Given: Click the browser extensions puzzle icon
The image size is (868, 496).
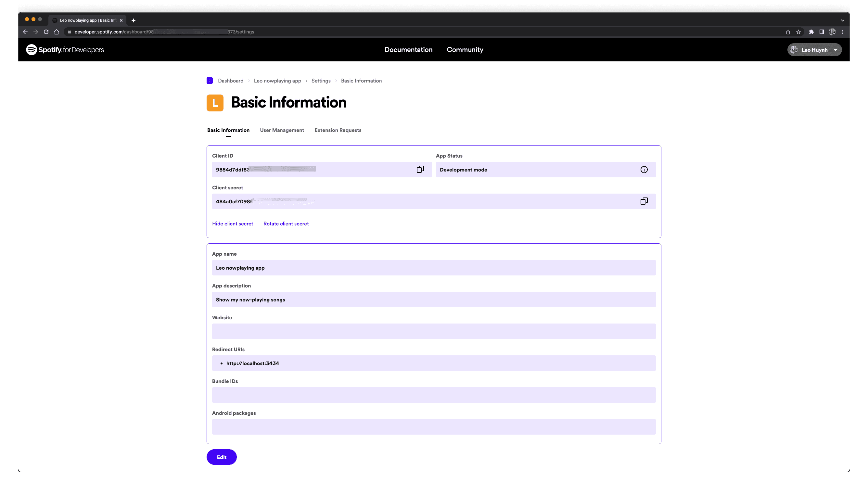Looking at the screenshot, I should click(x=811, y=32).
